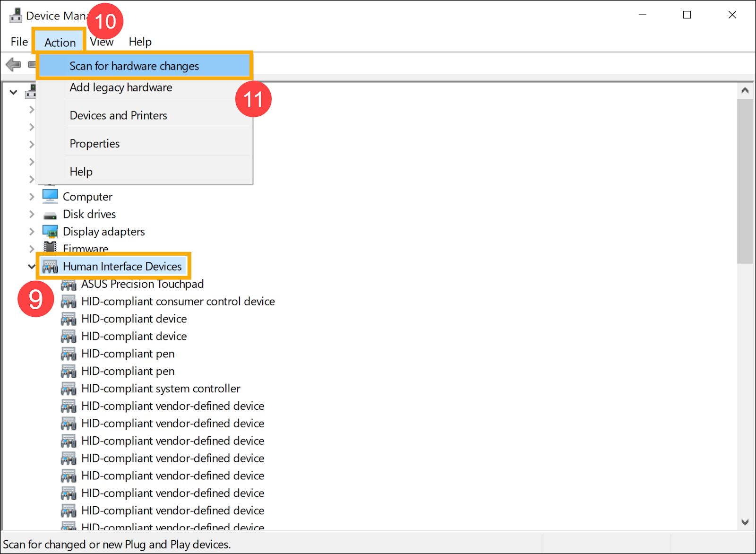
Task: Expand the Computer category
Action: click(32, 197)
